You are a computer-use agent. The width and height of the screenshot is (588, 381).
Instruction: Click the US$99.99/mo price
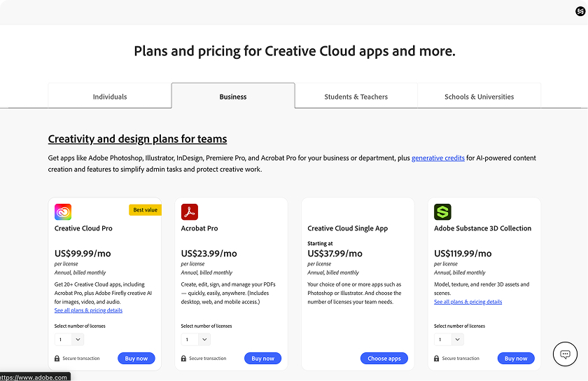coord(83,254)
